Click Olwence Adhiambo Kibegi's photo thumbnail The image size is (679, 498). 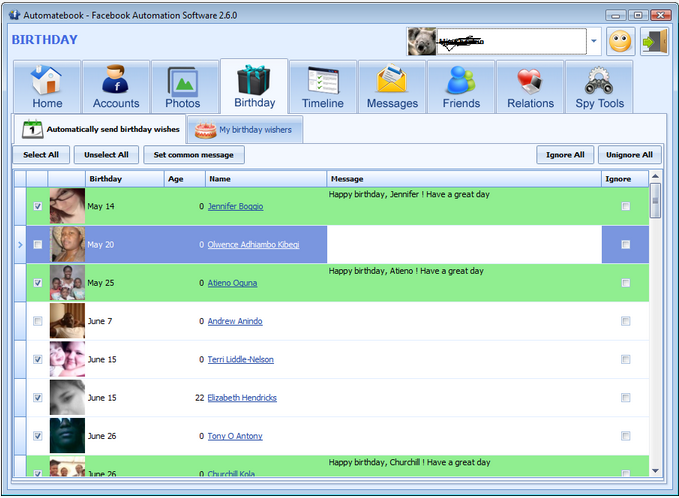point(67,245)
